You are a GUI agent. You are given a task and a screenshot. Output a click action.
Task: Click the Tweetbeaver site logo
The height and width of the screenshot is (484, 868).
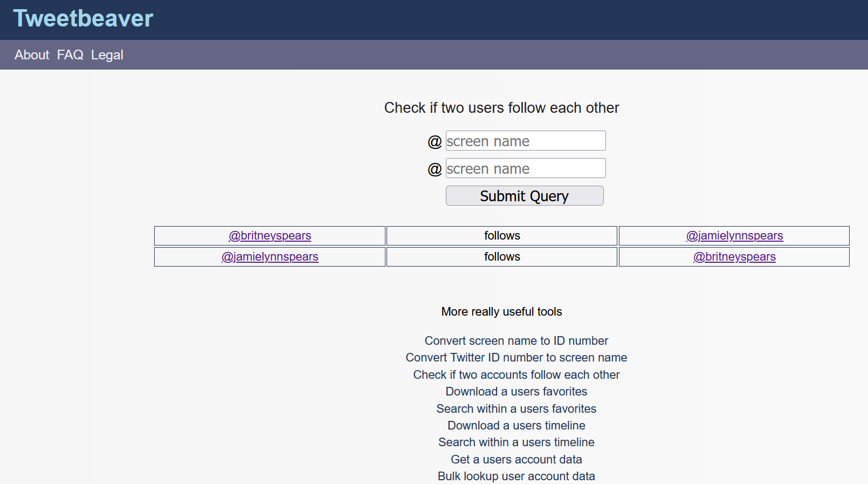83,19
